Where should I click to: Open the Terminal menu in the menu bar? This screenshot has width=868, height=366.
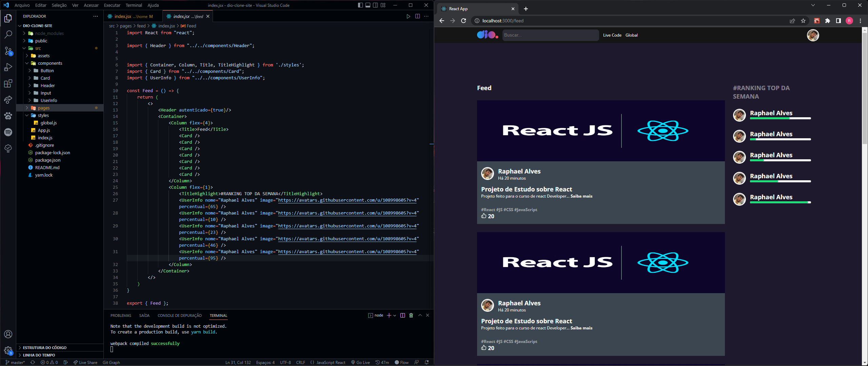pyautogui.click(x=134, y=5)
